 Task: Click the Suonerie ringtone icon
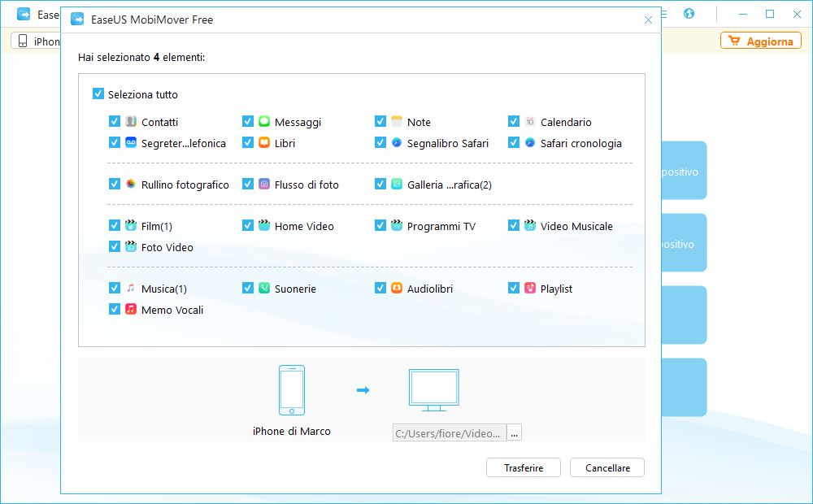(x=264, y=289)
